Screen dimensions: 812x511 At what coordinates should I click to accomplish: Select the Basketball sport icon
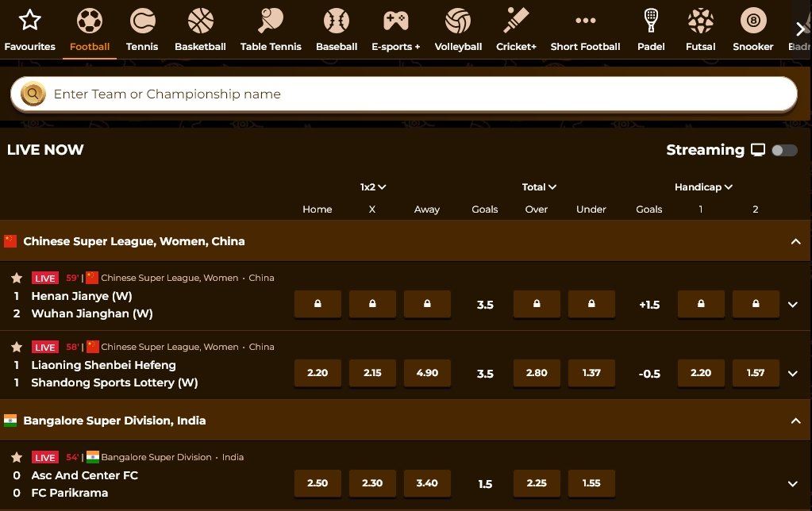click(200, 21)
